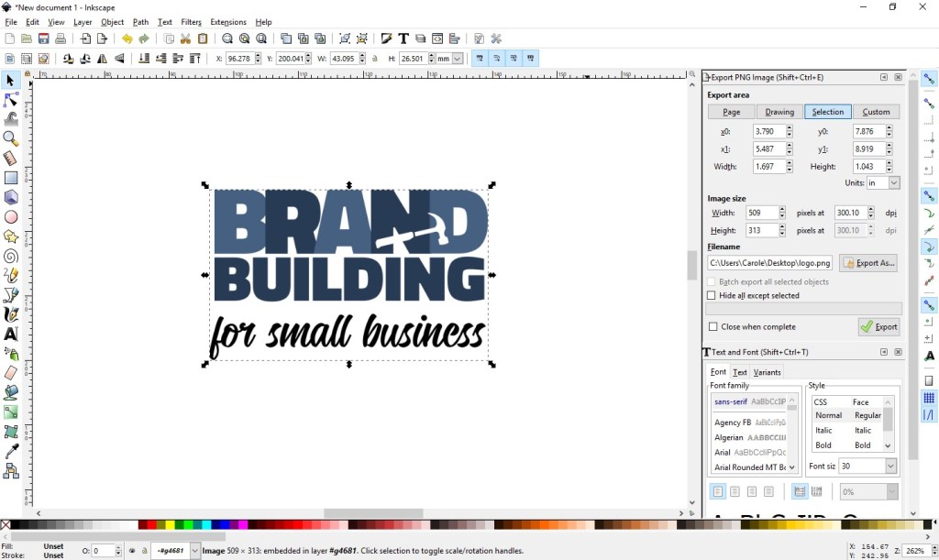Click the Save document icon

pos(43,38)
